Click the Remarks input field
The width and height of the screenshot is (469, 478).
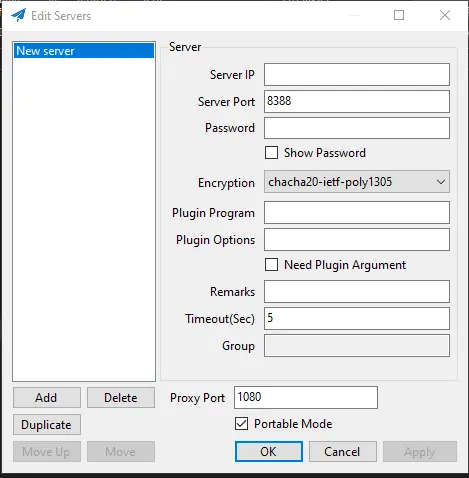tap(357, 292)
